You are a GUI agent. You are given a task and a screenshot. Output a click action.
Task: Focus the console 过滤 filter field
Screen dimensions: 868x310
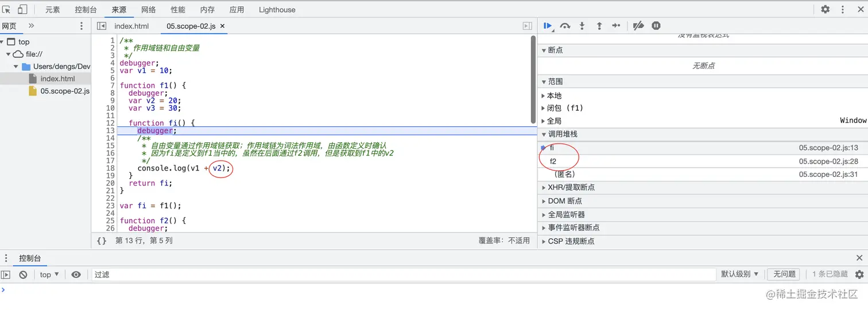coord(404,274)
